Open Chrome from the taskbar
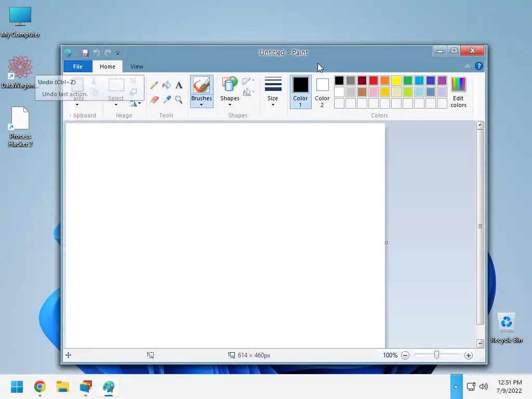This screenshot has height=399, width=532. point(40,387)
